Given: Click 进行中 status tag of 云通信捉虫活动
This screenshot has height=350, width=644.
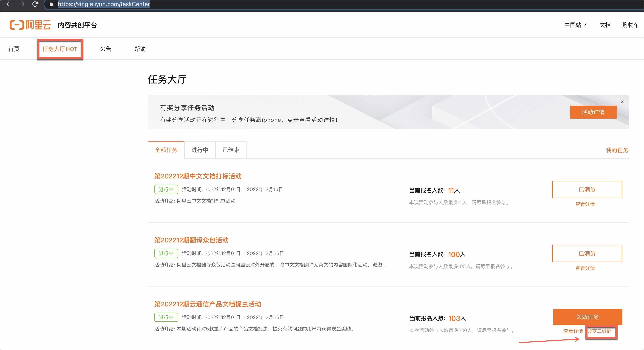Looking at the screenshot, I should (166, 317).
